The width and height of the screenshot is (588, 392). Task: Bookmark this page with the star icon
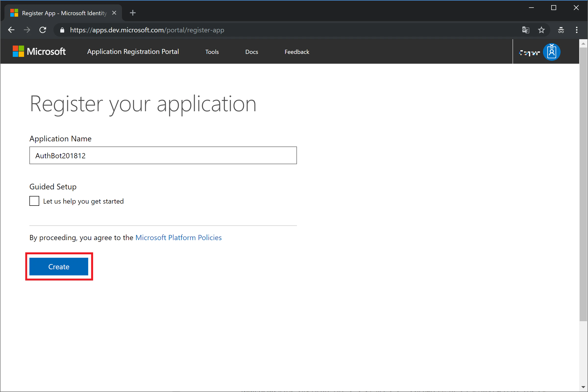[541, 30]
